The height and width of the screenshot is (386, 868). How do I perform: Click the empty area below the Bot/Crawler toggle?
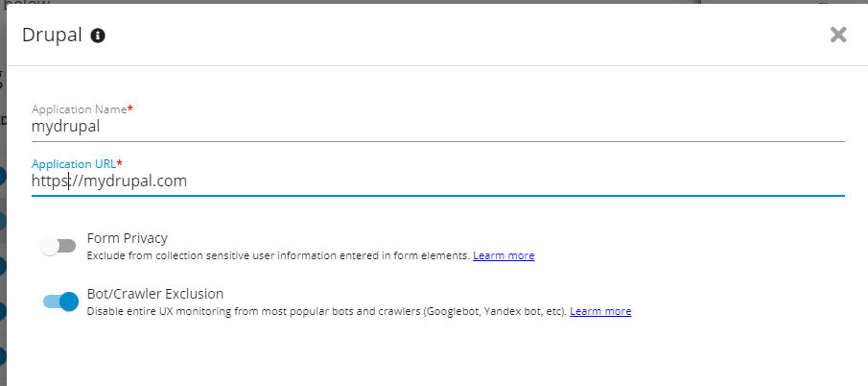coord(432,355)
